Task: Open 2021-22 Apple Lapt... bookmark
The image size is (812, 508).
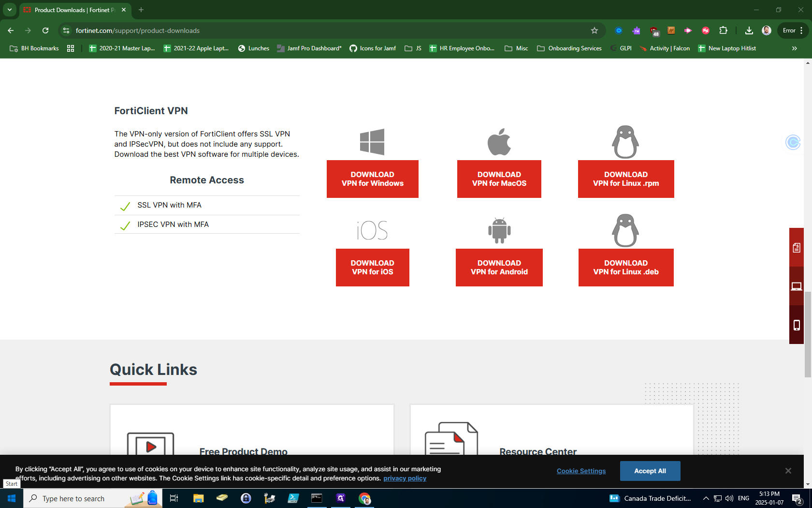Action: click(196, 48)
